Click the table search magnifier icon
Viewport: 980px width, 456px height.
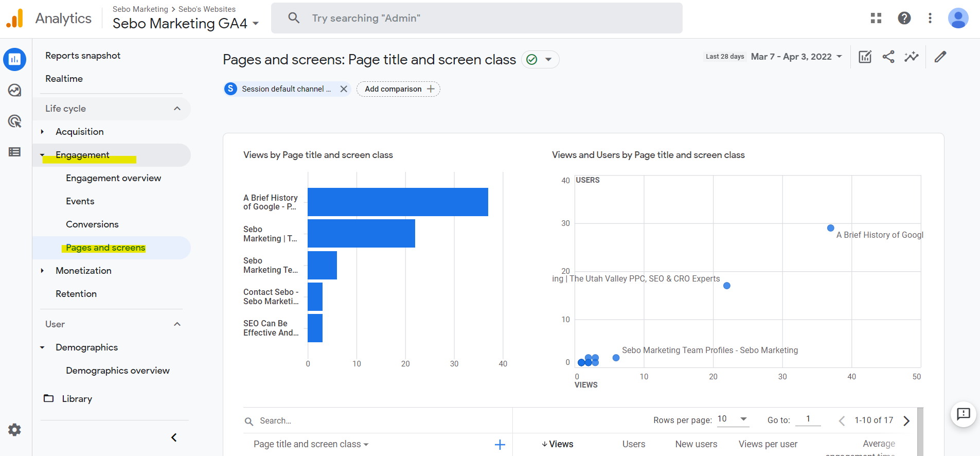click(x=249, y=422)
